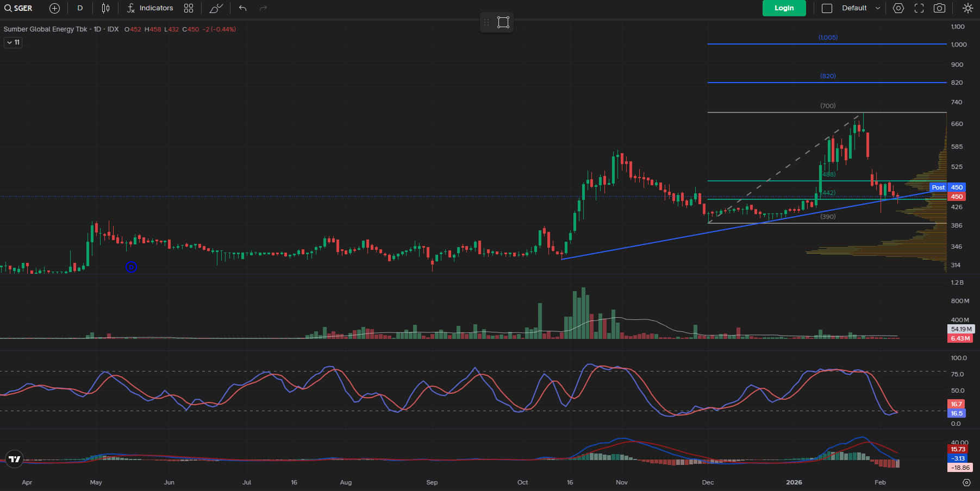The image size is (980, 491).
Task: Open the Default layout dropdown
Action: point(861,8)
